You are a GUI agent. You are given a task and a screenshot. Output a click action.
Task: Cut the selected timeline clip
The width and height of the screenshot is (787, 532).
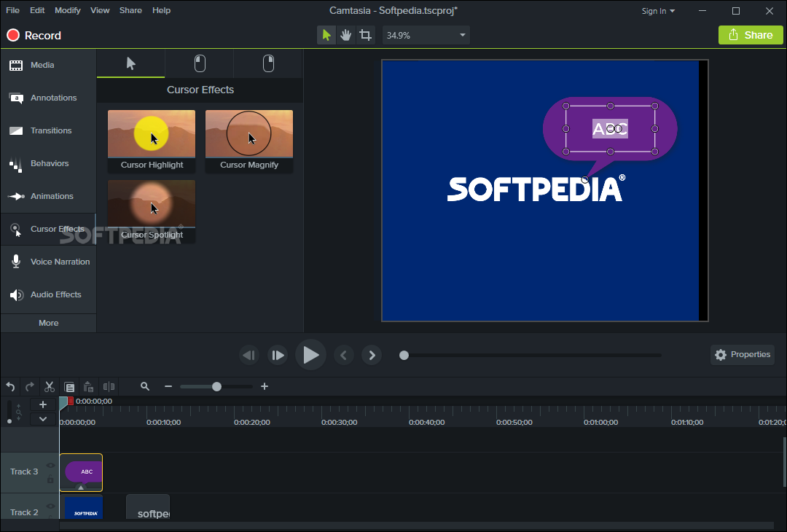pyautogui.click(x=50, y=386)
